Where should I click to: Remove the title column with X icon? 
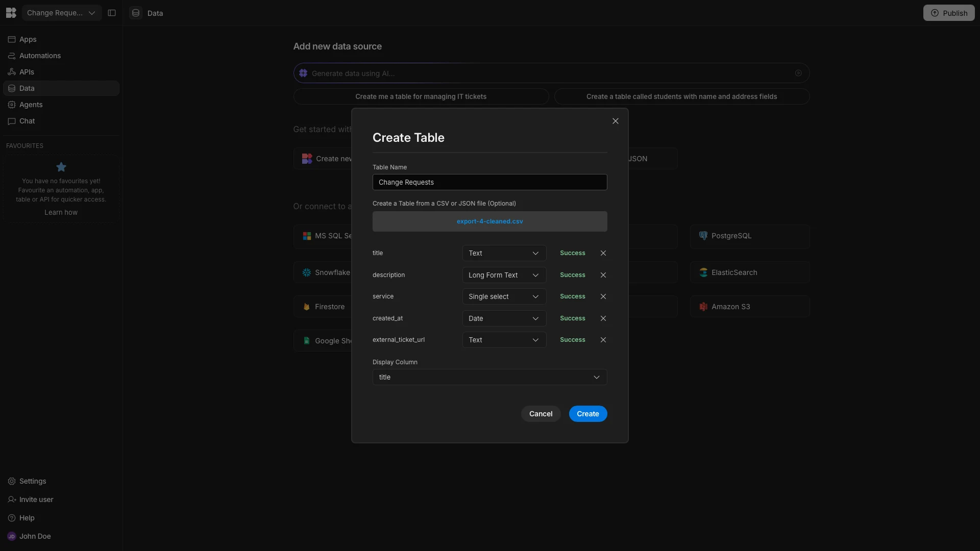603,253
